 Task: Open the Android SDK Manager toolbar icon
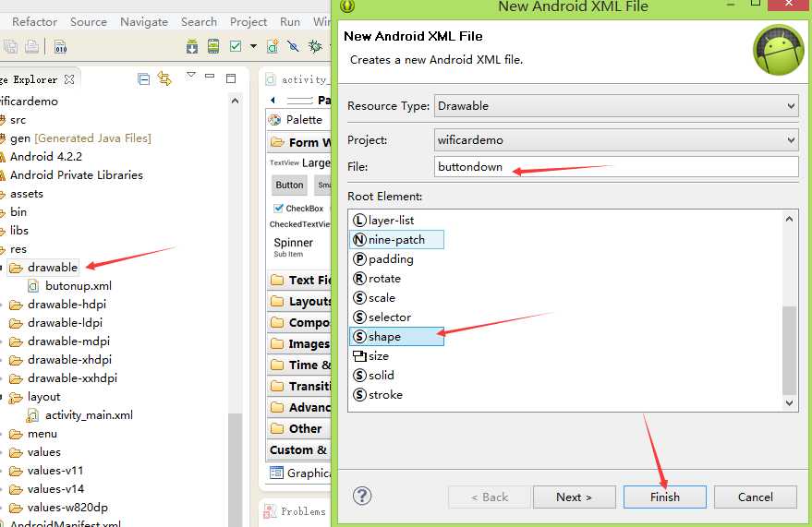(x=192, y=47)
